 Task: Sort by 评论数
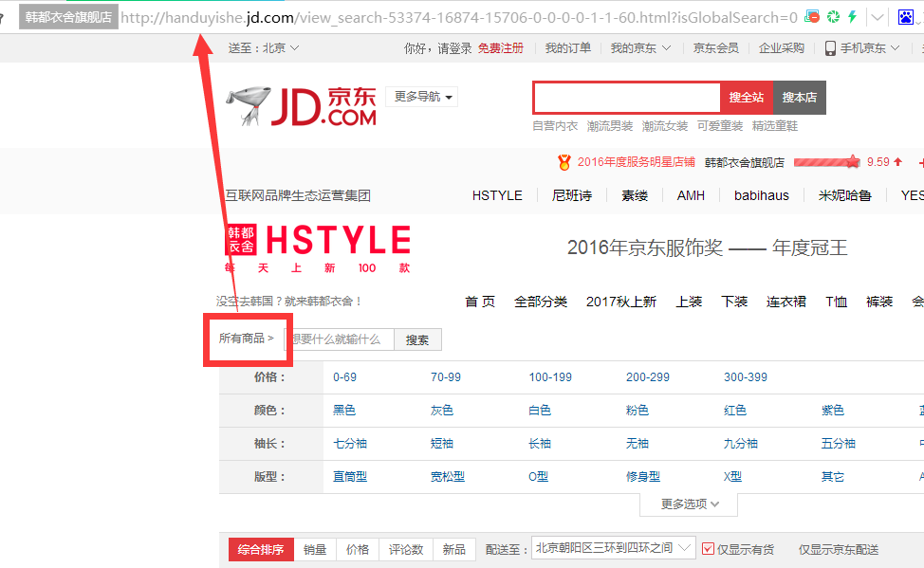point(406,550)
